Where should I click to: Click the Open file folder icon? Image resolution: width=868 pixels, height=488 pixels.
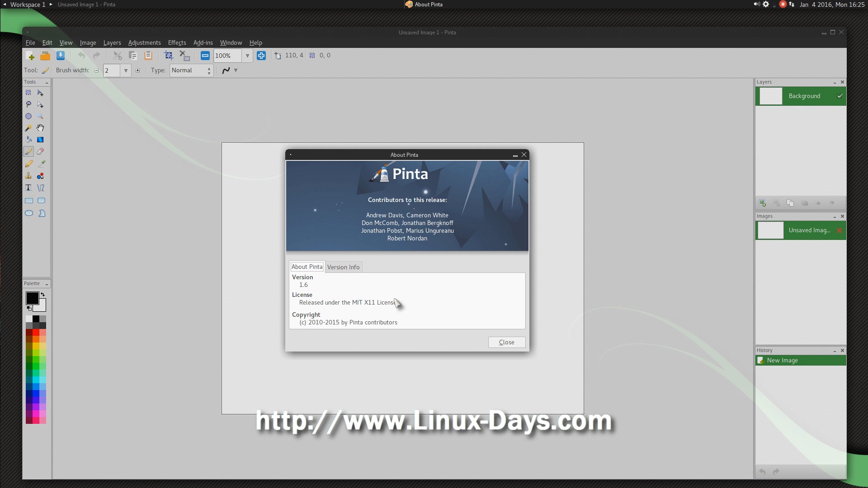tap(45, 56)
